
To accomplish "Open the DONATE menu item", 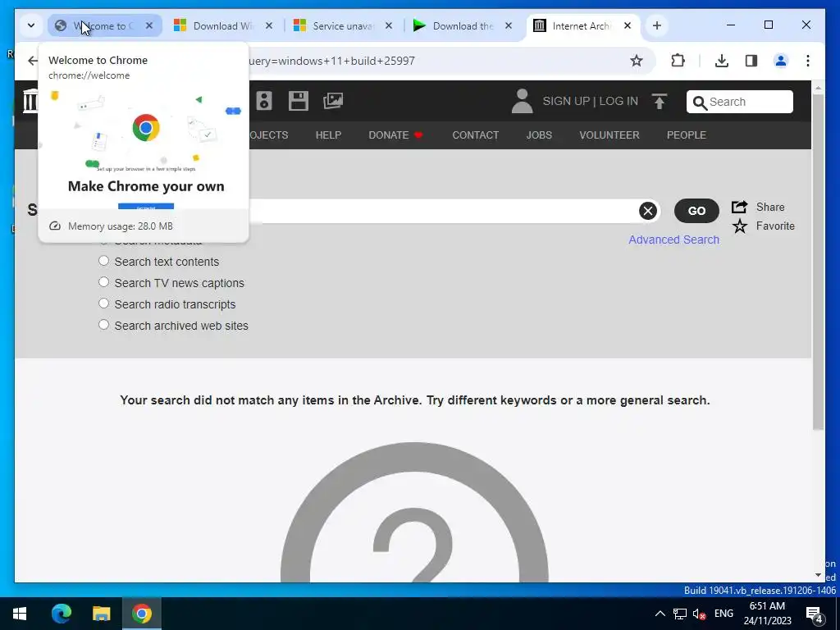I will 396,135.
